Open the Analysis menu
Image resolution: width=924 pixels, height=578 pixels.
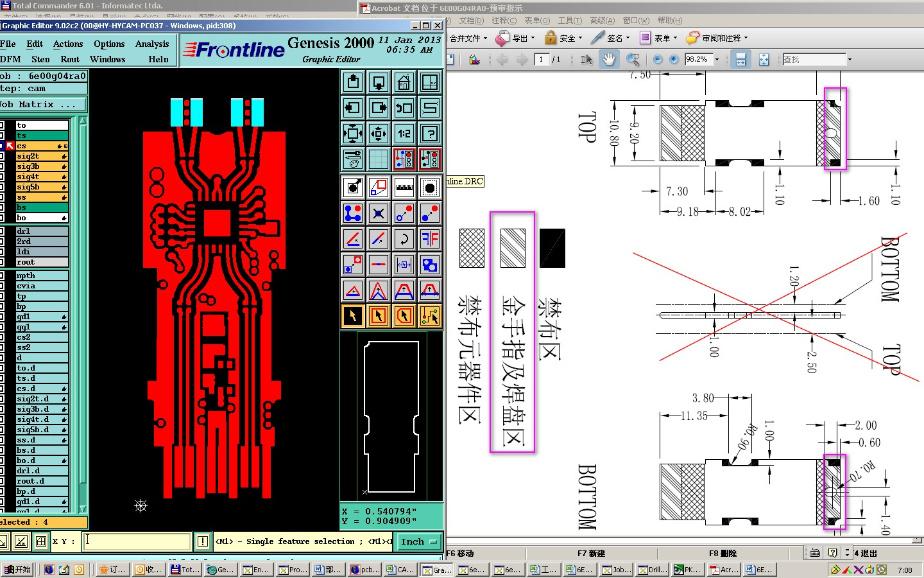[152, 44]
